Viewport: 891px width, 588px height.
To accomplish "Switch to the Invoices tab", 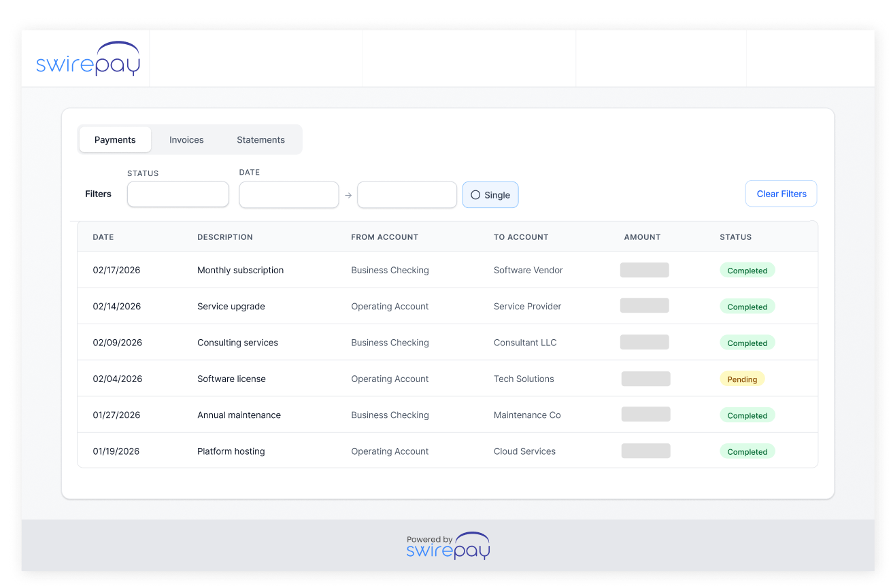I will (186, 140).
